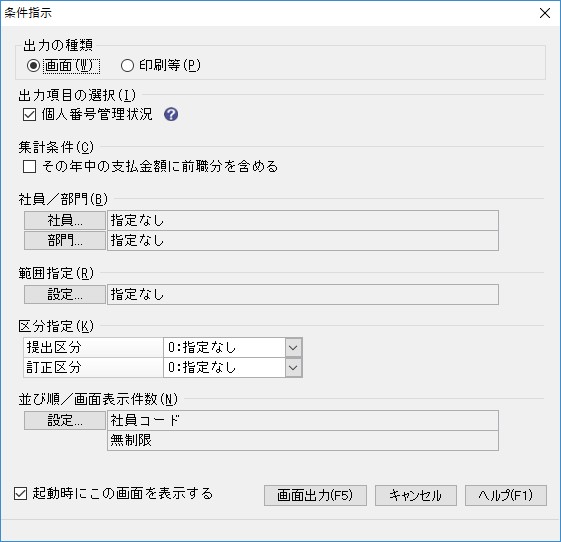561x542 pixels.
Task: Click 設定... button under 並び順／画面表示件数
Action: [x=65, y=420]
